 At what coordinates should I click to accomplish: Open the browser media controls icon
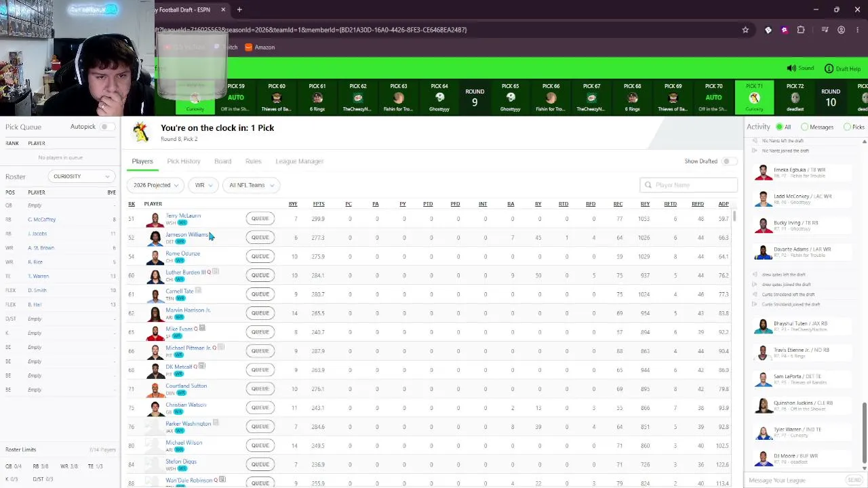pyautogui.click(x=825, y=30)
